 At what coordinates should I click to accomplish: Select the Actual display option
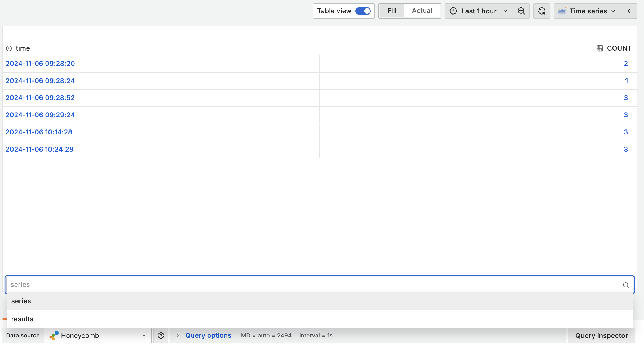pyautogui.click(x=422, y=11)
